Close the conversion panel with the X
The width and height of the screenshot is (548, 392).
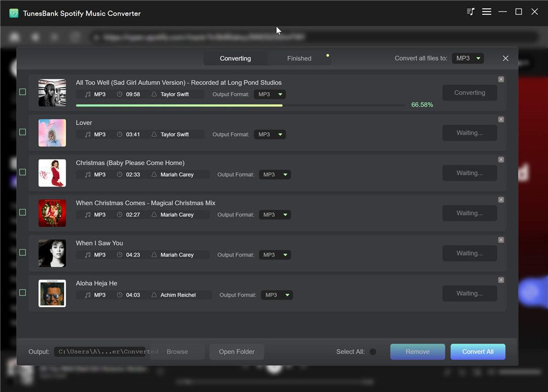pos(505,58)
